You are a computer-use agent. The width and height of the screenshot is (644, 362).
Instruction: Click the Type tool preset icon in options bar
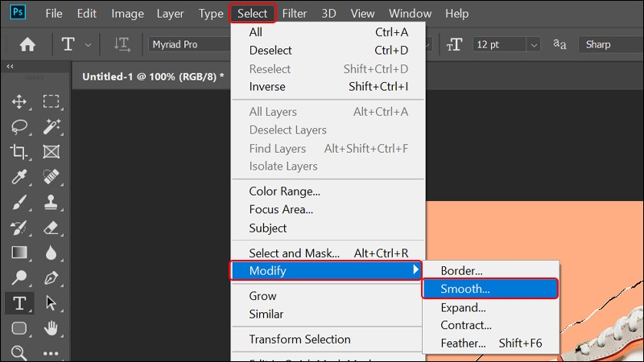tap(68, 44)
